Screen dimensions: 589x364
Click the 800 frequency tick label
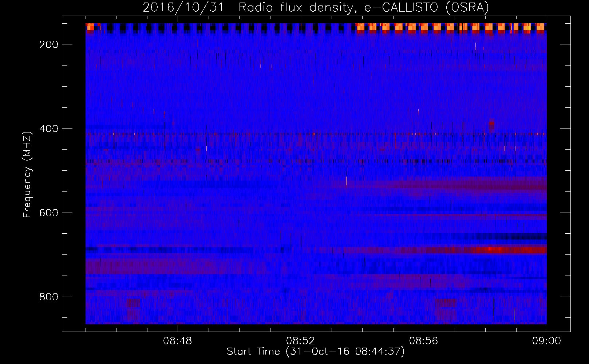click(49, 297)
